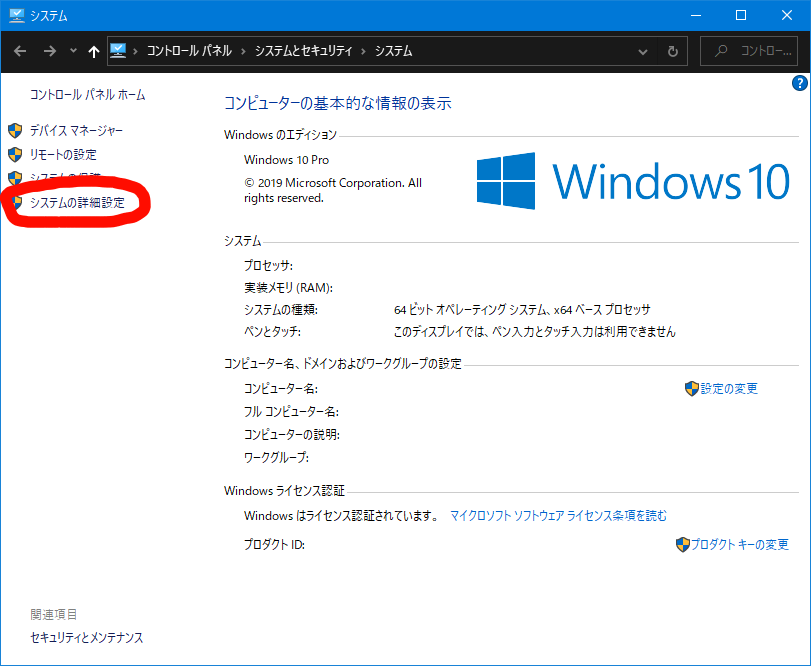Click 2019 Microsoft Corporation copyright text

[333, 190]
